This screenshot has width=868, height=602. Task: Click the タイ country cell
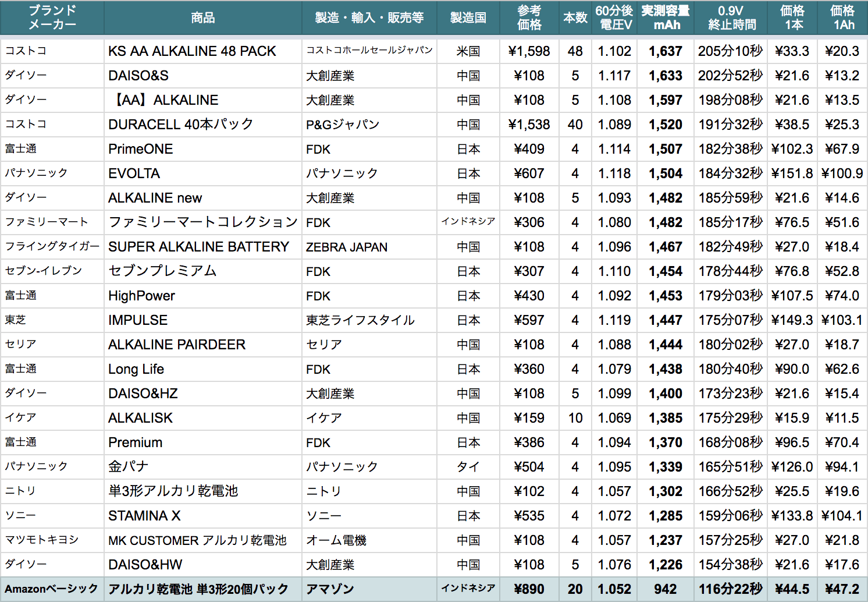pyautogui.click(x=468, y=467)
